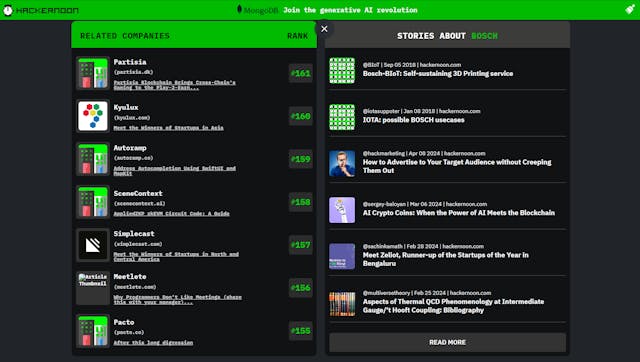
Task: Open Kyulux Startups in Asia winners link
Action: [x=169, y=128]
